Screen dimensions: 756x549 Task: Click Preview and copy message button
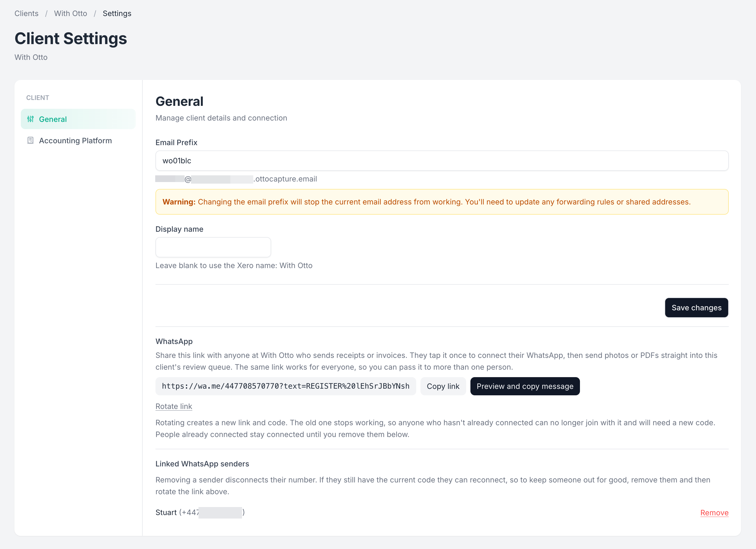(x=525, y=386)
